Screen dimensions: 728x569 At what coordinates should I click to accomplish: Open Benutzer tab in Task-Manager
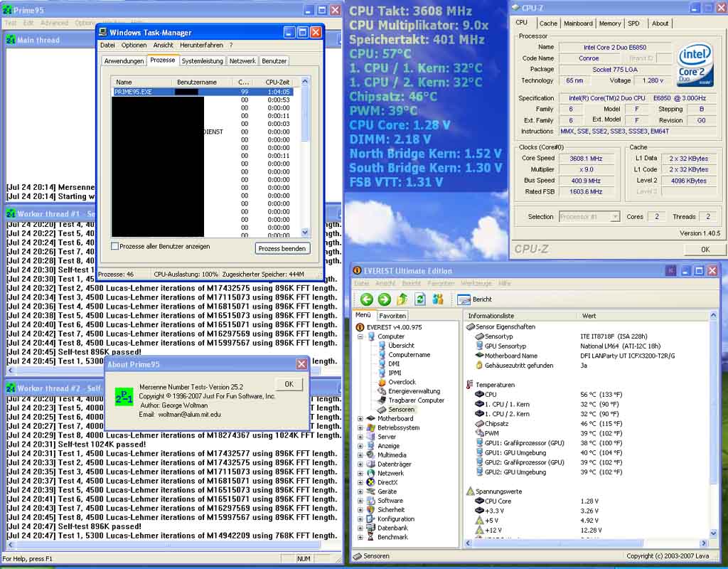click(x=274, y=61)
